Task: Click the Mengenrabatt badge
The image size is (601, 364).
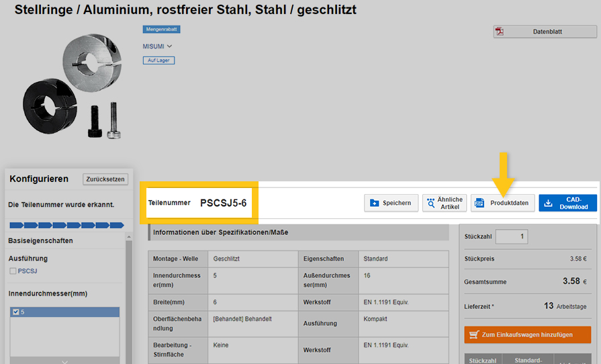Action: 161,30
